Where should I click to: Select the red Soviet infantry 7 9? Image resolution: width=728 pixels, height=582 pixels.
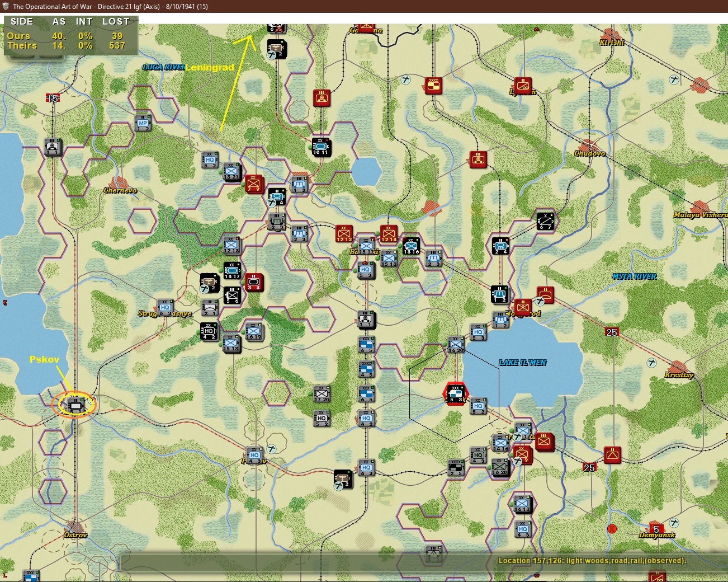pyautogui.click(x=254, y=184)
